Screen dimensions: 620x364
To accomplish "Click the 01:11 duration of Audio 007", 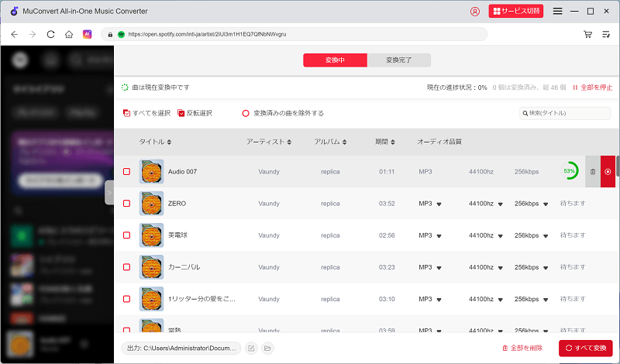I will [x=387, y=171].
